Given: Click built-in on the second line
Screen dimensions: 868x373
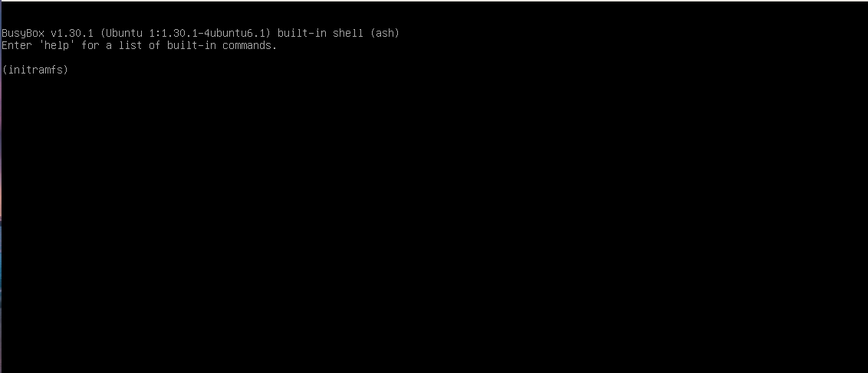Looking at the screenshot, I should tap(192, 45).
